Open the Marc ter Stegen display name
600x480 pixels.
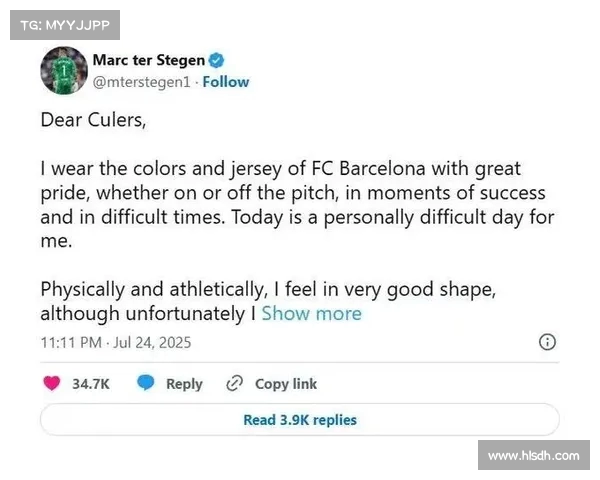pyautogui.click(x=148, y=61)
